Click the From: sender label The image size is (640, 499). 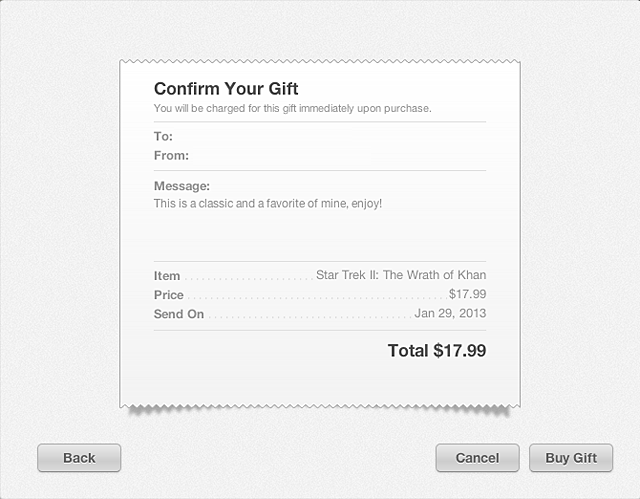tap(171, 155)
